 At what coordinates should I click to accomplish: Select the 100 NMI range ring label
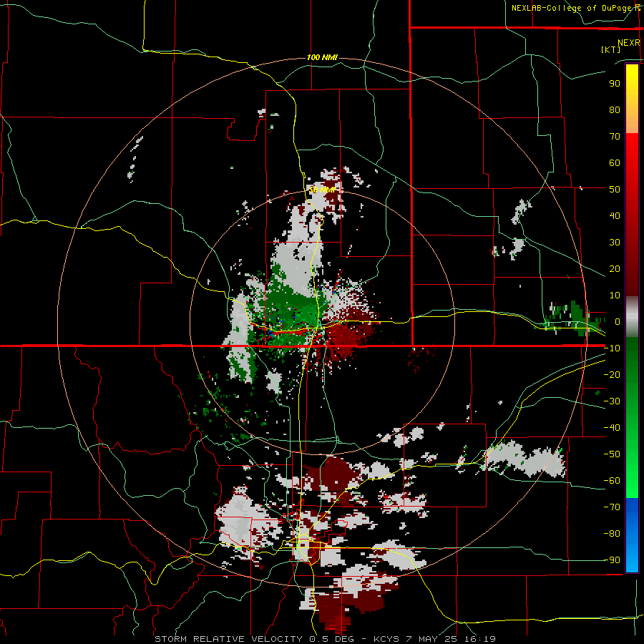322,57
